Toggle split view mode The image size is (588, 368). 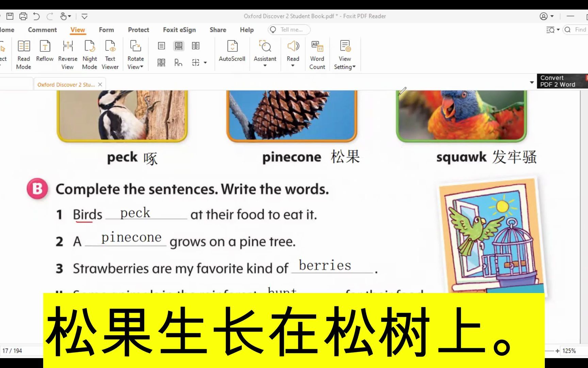[x=196, y=62]
